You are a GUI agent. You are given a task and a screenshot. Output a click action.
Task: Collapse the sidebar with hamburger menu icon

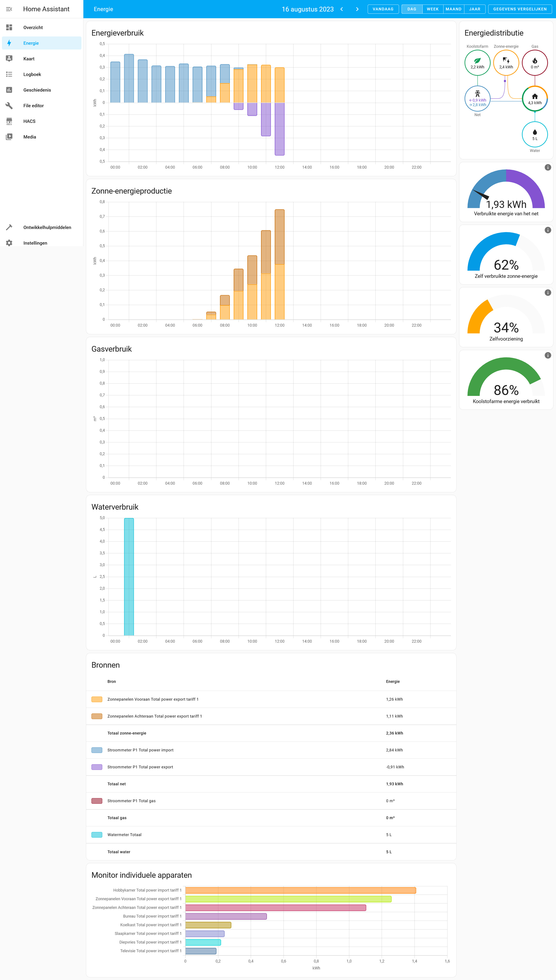[9, 9]
